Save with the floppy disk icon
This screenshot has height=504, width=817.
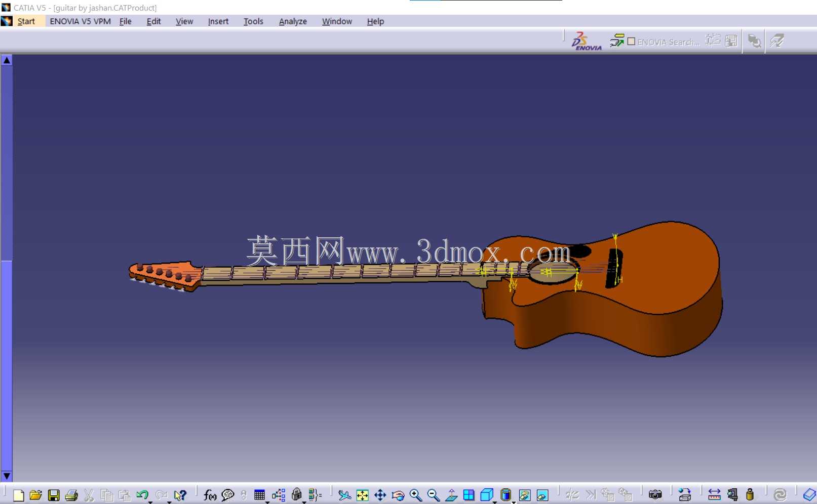54,495
